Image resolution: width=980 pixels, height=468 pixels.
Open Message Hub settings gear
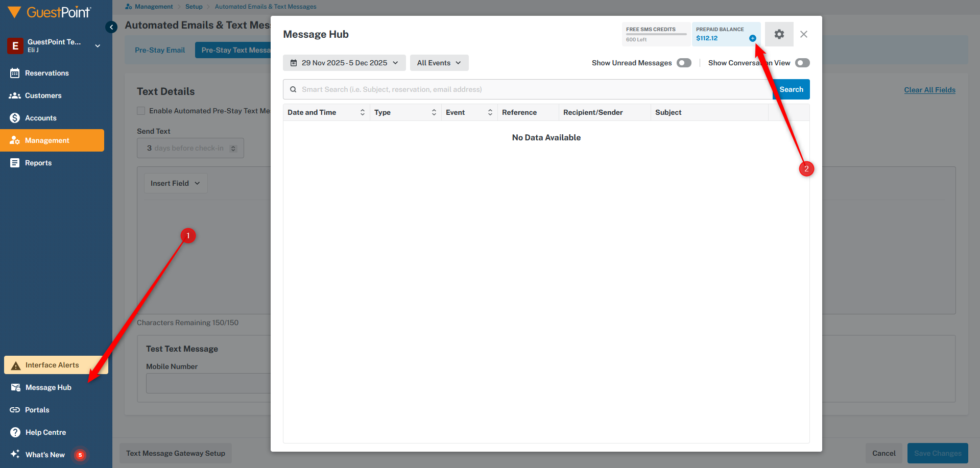779,34
